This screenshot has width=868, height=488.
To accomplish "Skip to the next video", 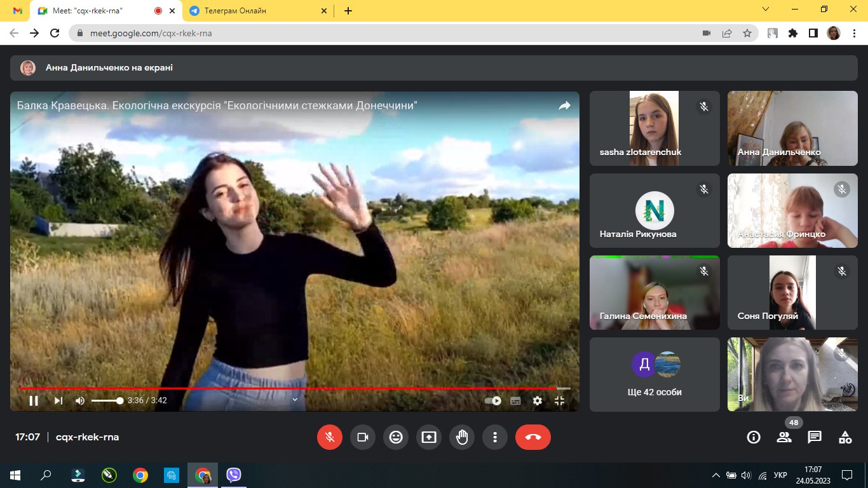I will click(x=58, y=400).
